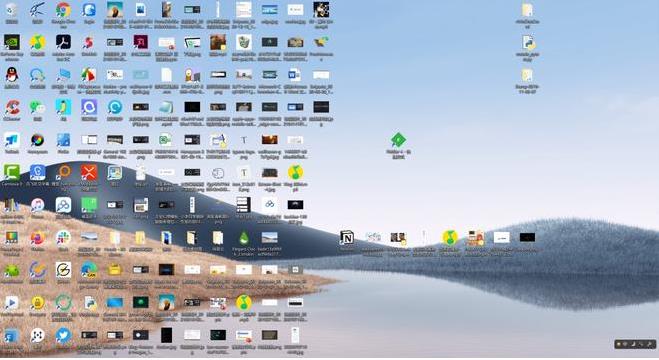Open the Microsoft Edge Canary shortcut
This screenshot has height=360, width=659.
coord(89,270)
